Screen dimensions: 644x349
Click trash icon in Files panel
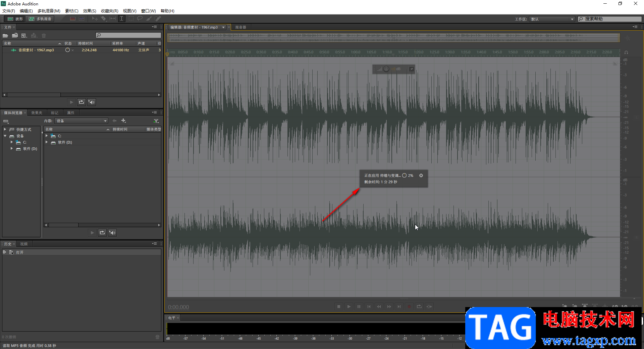(44, 36)
